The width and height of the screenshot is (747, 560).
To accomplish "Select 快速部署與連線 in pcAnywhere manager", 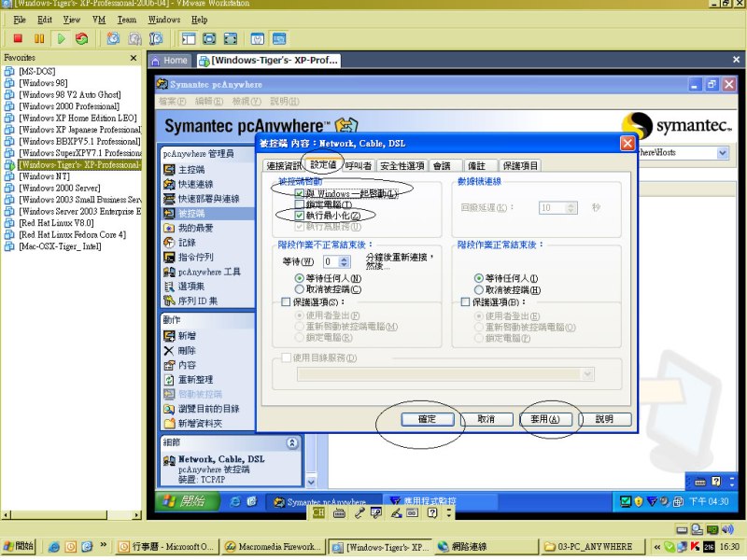I will 208,199.
